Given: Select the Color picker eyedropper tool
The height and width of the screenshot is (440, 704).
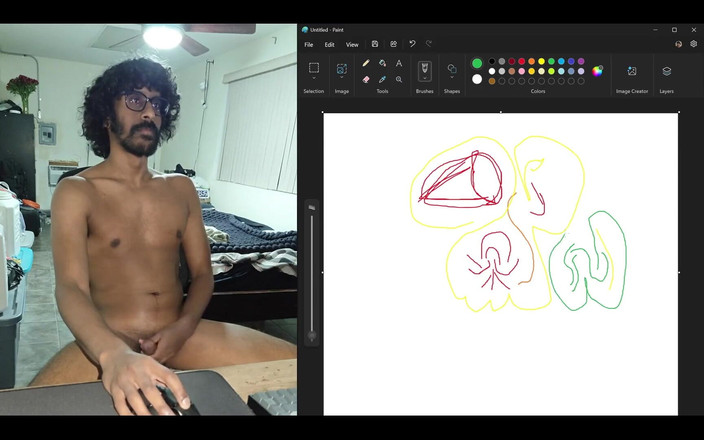Looking at the screenshot, I should (382, 79).
